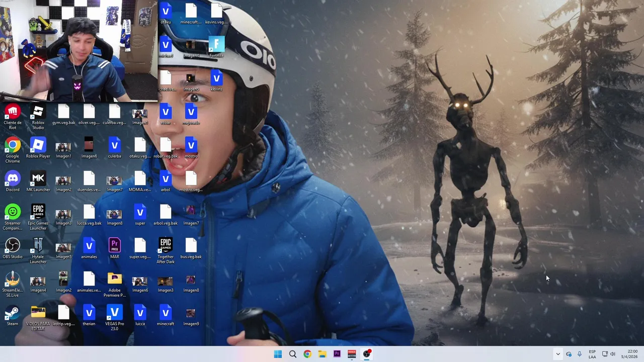This screenshot has width=644, height=362.
Task: Open volume control in tray
Action: coord(612,354)
